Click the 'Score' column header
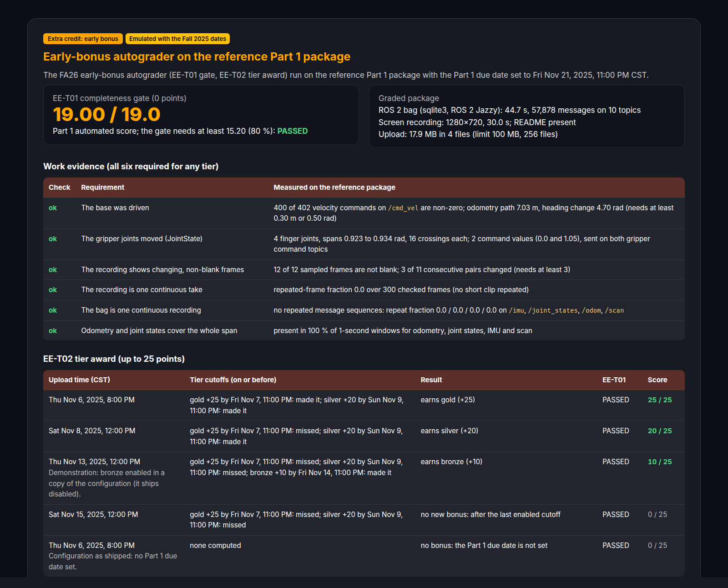The width and height of the screenshot is (728, 588). point(657,380)
